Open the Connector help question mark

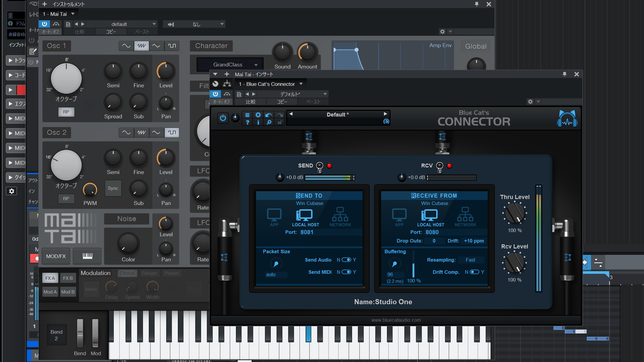(x=247, y=122)
